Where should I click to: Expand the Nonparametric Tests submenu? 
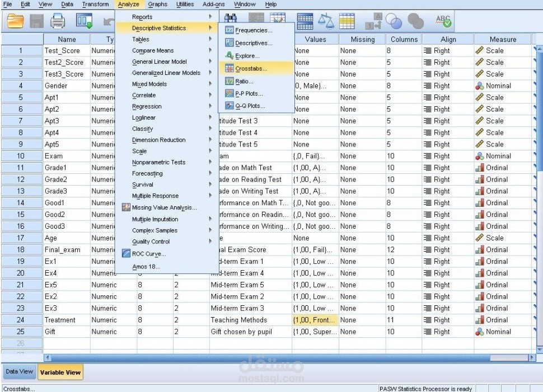tap(167, 162)
